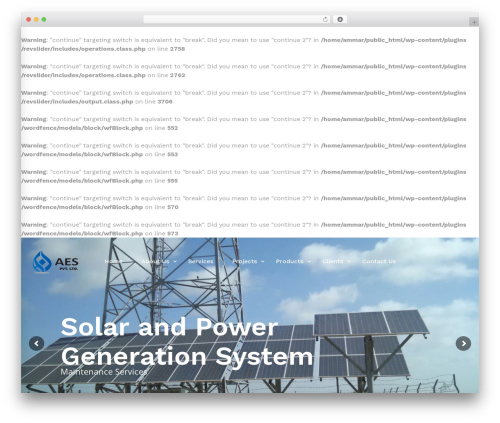Image resolution: width=500 pixels, height=423 pixels.
Task: Open the Contact Us link
Action: click(x=379, y=261)
